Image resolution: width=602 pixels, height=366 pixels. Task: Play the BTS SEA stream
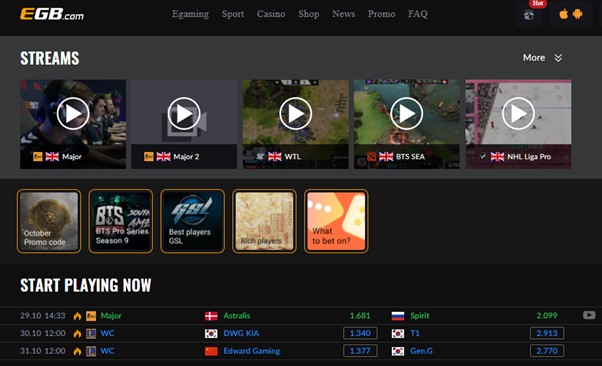coord(407,114)
